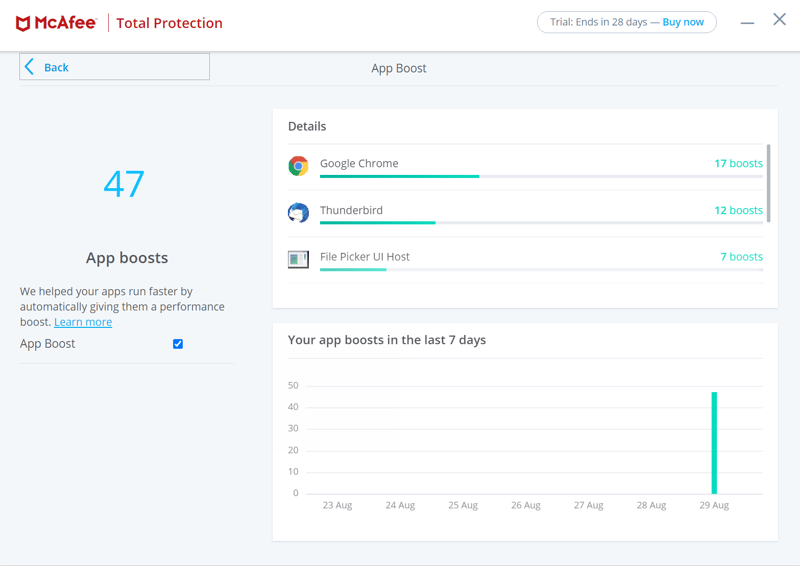This screenshot has width=800, height=566.
Task: Click the '20' y-axis value
Action: pos(293,450)
